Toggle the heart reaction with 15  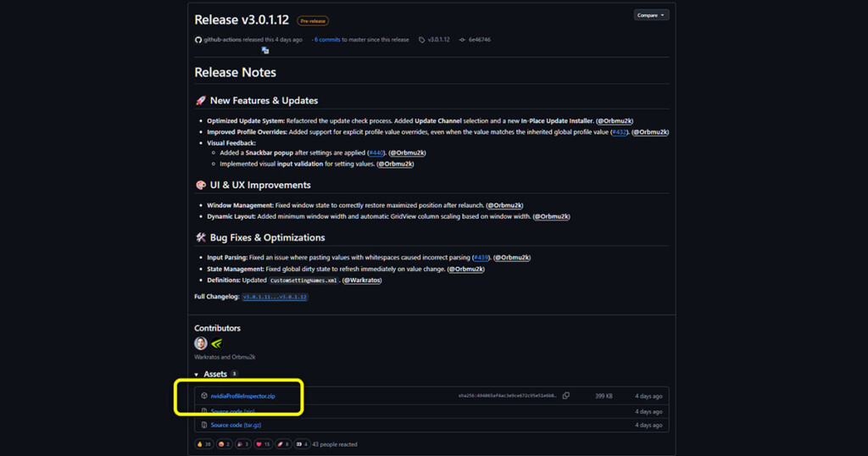pyautogui.click(x=263, y=444)
